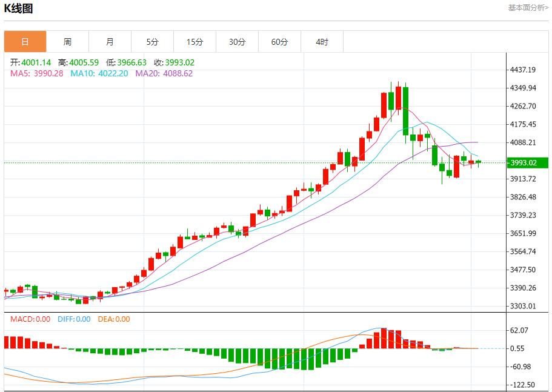The width and height of the screenshot is (552, 392).
Task: Switch to the 周 weekly tab
Action: coord(67,42)
